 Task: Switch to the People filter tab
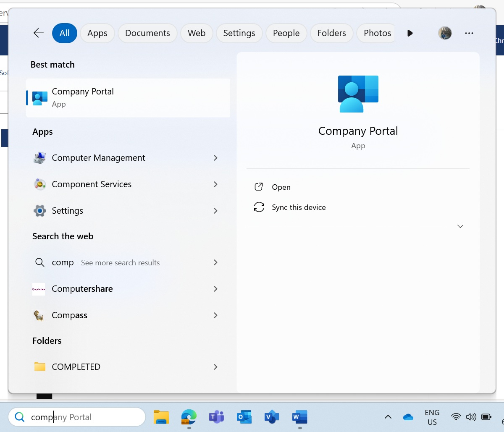coord(286,33)
